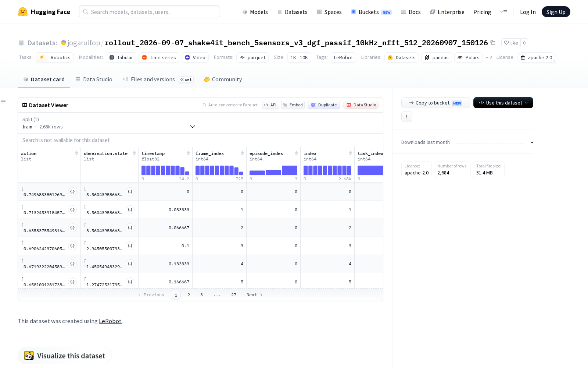Click the apache-2.0 license tag
The height and width of the screenshot is (368, 588).
tap(537, 57)
